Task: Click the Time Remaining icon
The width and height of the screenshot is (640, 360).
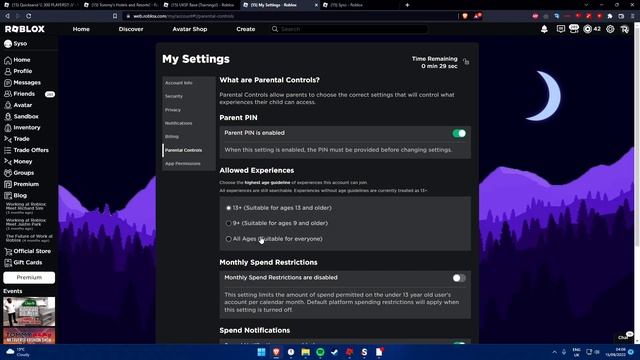Action: 466,62
